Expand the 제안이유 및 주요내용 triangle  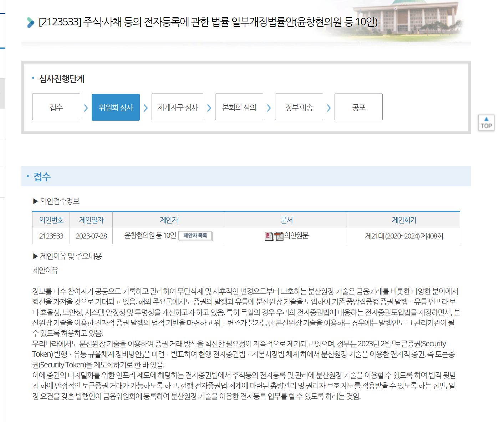35,256
